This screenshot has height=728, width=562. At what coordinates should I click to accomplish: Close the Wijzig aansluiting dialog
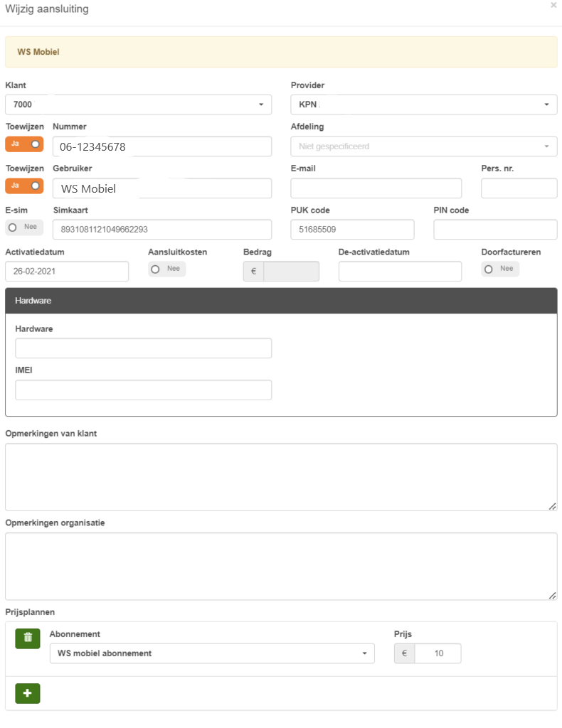[553, 5]
